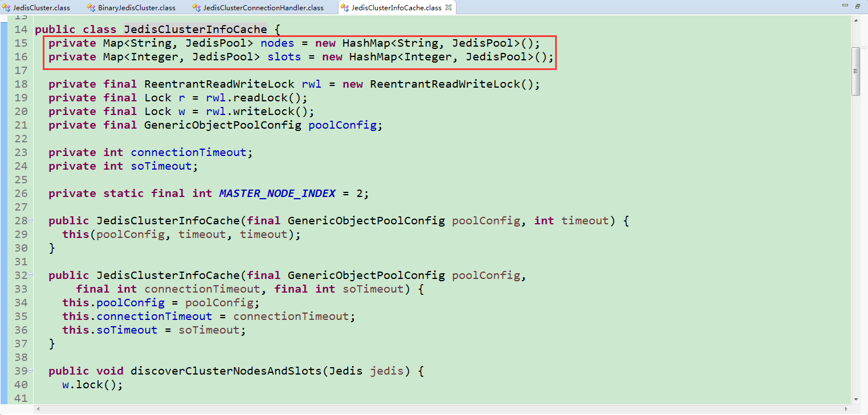Click 'GenericObjectPoolConfig' type on line 21
Image resolution: width=868 pixels, height=415 pixels.
pyautogui.click(x=223, y=125)
